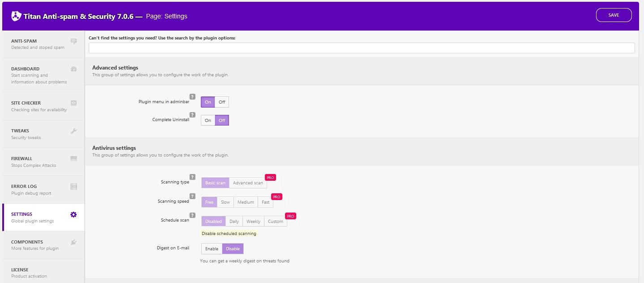Focus the plugin options search field
Image resolution: width=644 pixels, height=283 pixels.
pos(362,48)
